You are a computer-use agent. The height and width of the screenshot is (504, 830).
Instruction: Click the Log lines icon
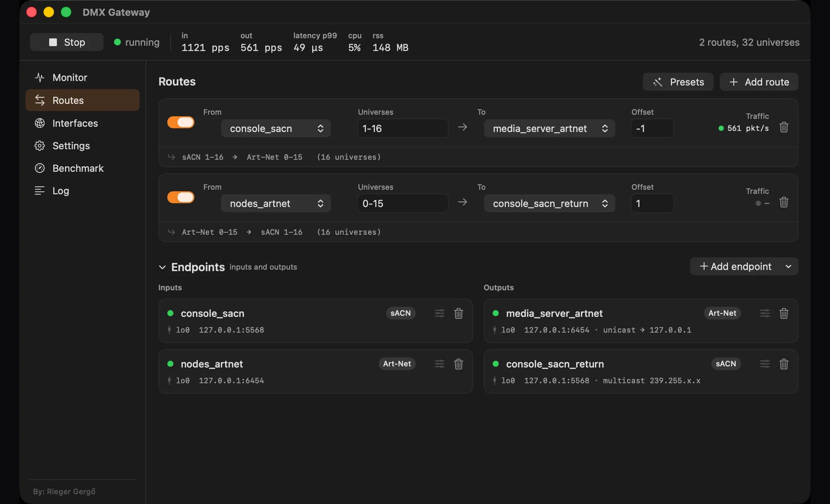[x=40, y=190]
